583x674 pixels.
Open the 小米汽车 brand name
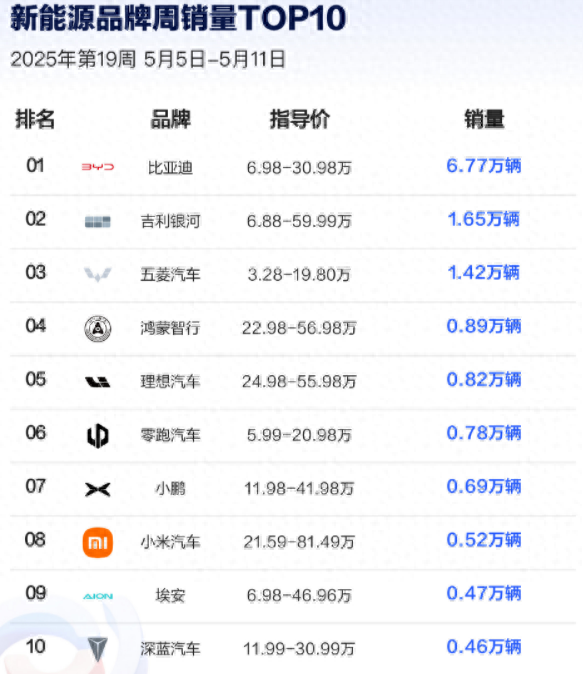170,542
